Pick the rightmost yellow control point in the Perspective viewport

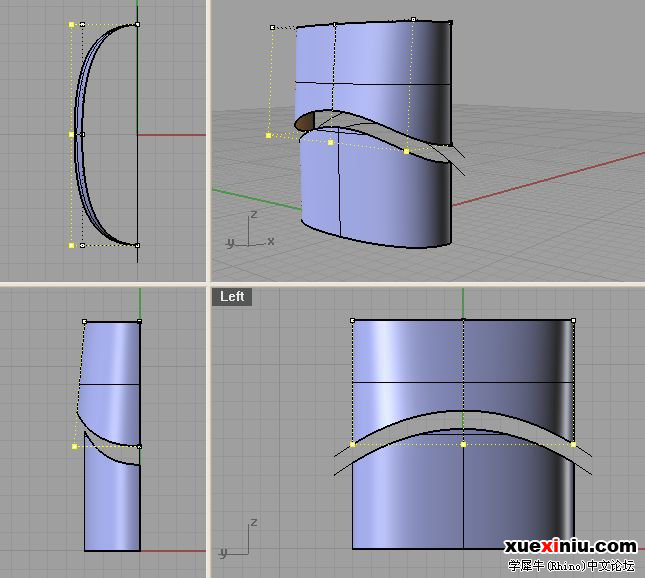coord(407,152)
